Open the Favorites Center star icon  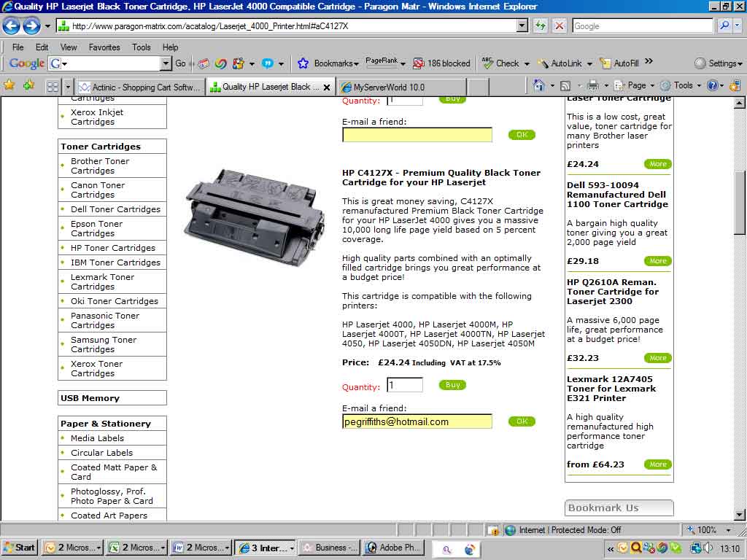coord(9,85)
